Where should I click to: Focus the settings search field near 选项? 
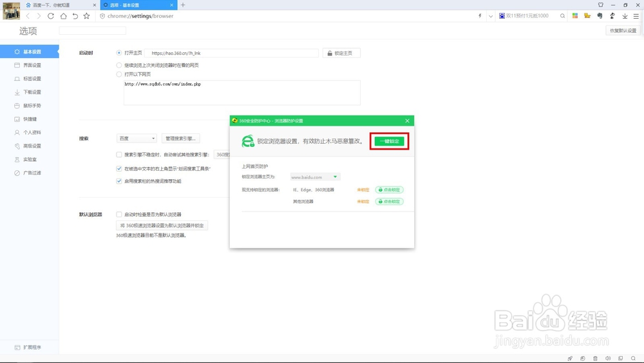(92, 31)
